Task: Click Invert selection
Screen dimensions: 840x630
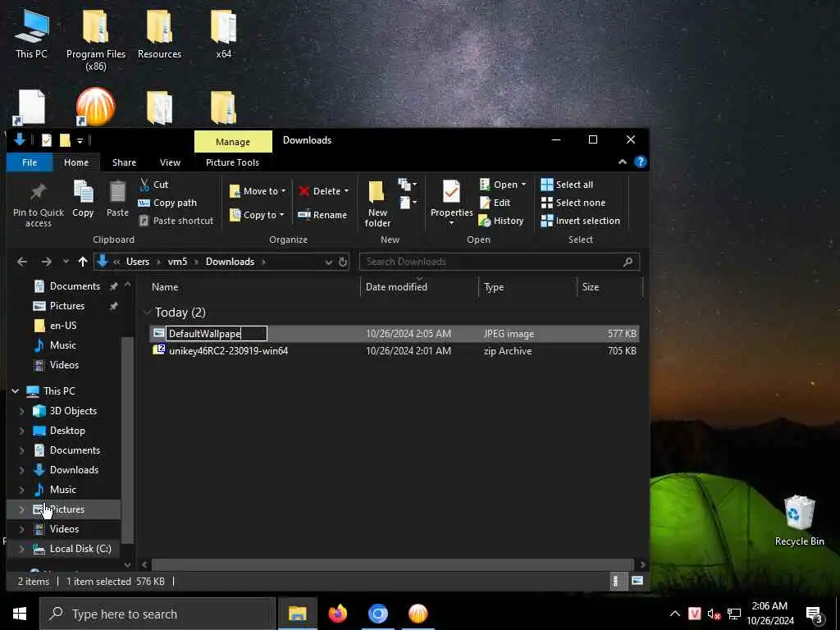Action: pyautogui.click(x=580, y=221)
